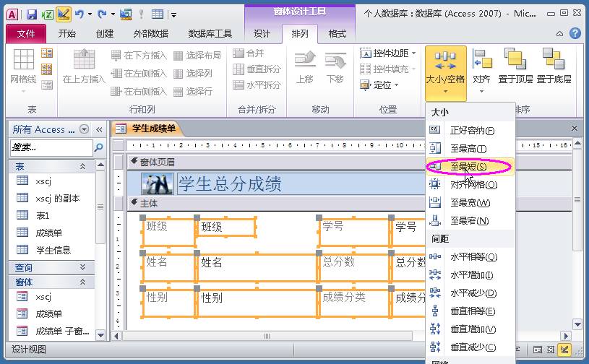Open the 网格线 gridlines tool
The width and height of the screenshot is (589, 364).
[x=24, y=71]
